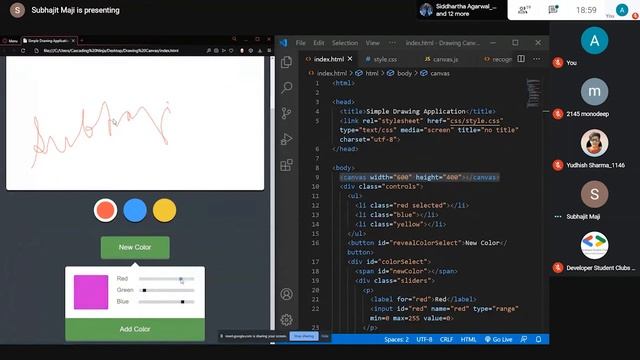Open the VS Code Explorer icon
Viewport: 640px width, 360px height.
(x=287, y=62)
